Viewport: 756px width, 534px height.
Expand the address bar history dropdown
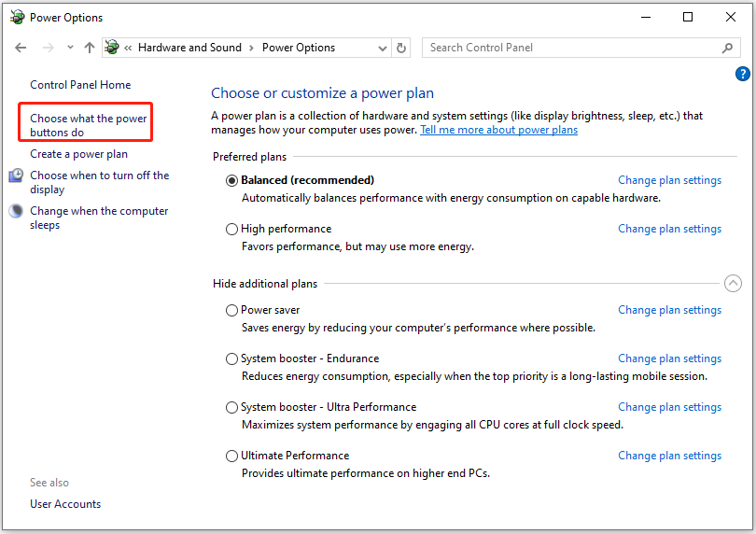pyautogui.click(x=383, y=48)
